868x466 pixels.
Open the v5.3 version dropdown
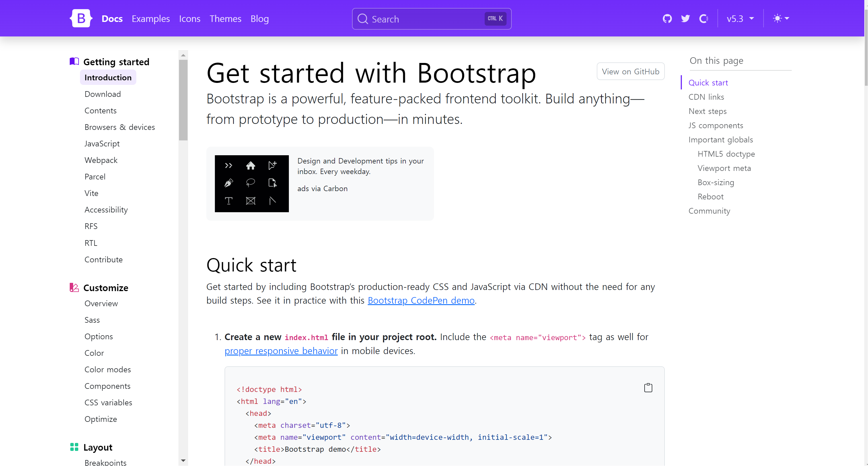click(x=740, y=19)
